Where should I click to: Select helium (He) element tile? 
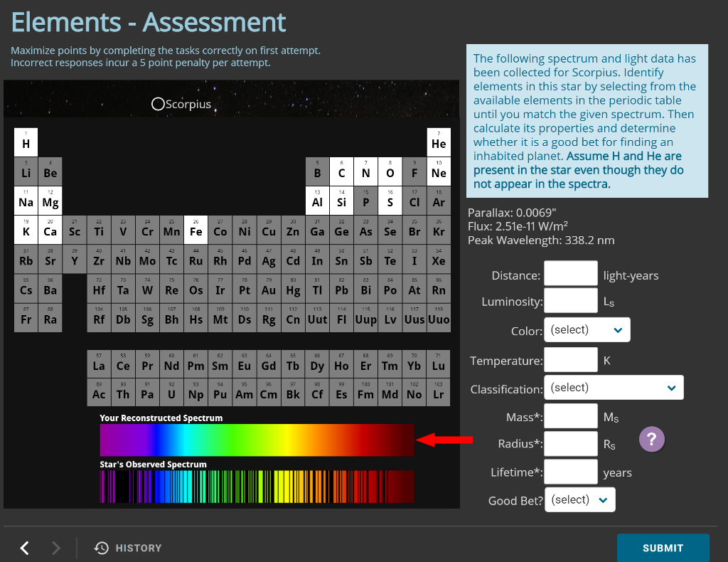439,142
